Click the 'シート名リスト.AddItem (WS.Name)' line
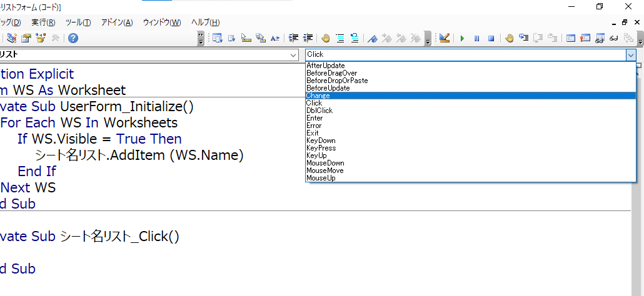Screen dimensions: 644x296 (139, 155)
